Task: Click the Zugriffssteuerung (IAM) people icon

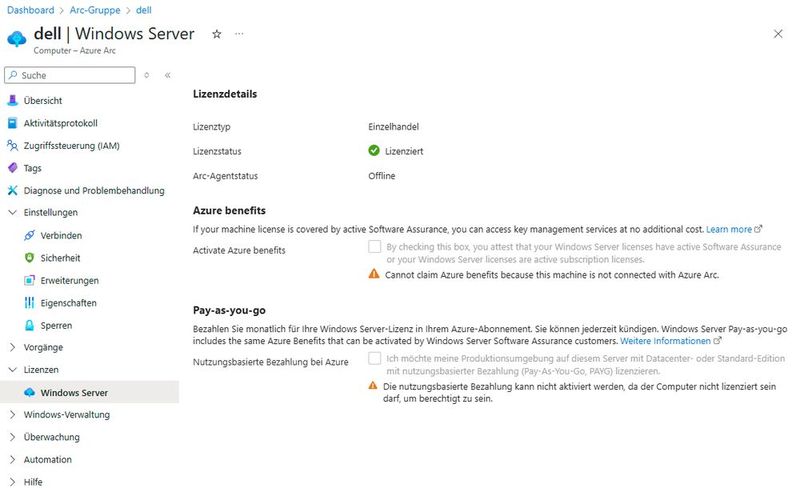Action: pyautogui.click(x=13, y=145)
